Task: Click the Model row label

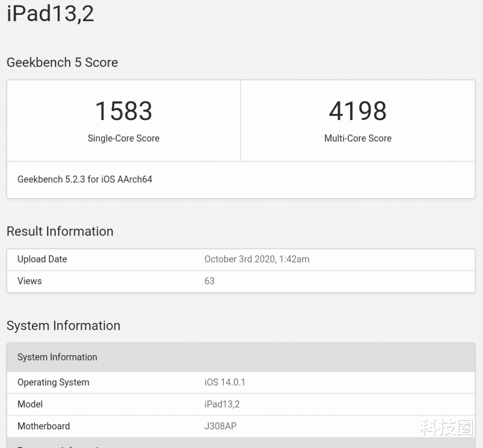Action: coord(30,404)
